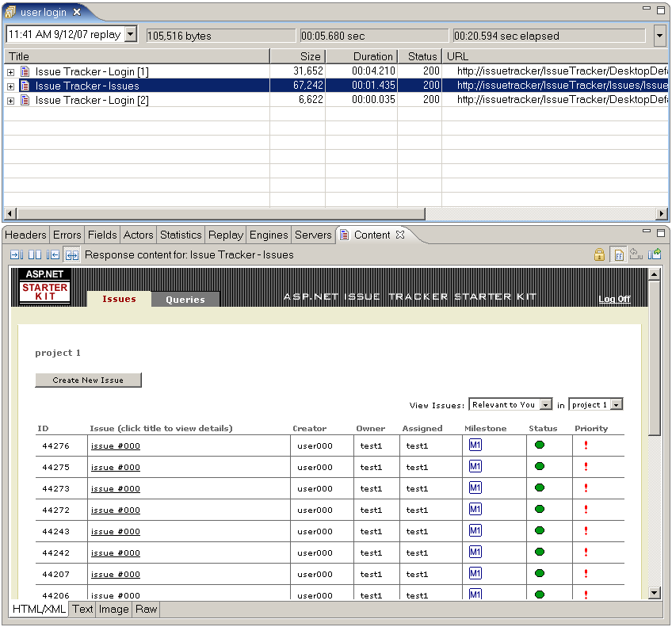Open the issue #000 link for ID 44272
The image size is (672, 627).
115,510
